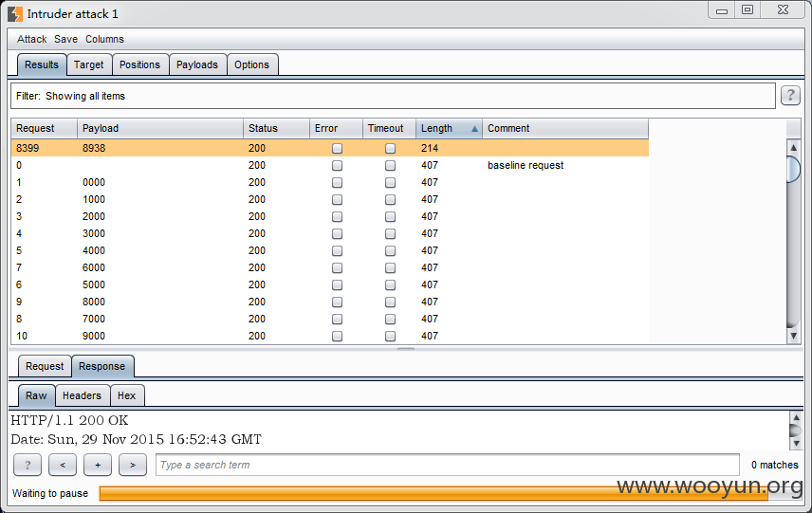Screen dimensions: 812x513
Task: Select the Raw view tab
Action: point(36,396)
